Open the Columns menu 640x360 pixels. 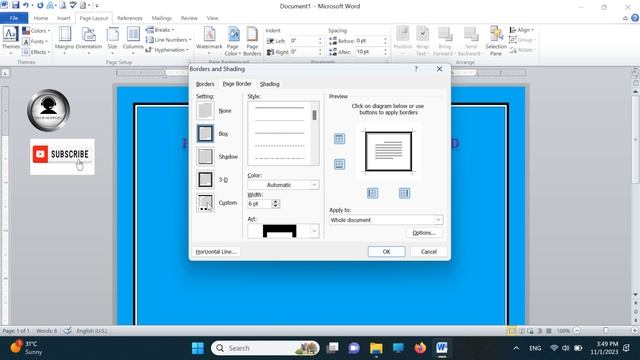tap(133, 40)
